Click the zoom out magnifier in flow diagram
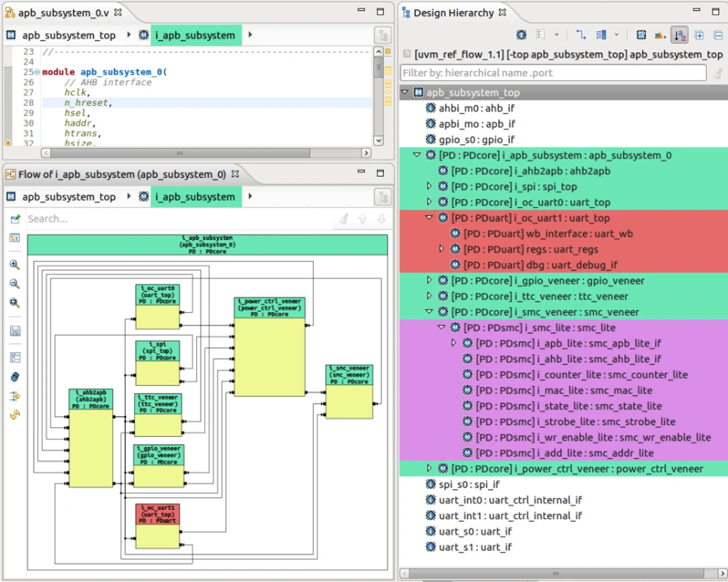728x582 pixels. coord(15,284)
